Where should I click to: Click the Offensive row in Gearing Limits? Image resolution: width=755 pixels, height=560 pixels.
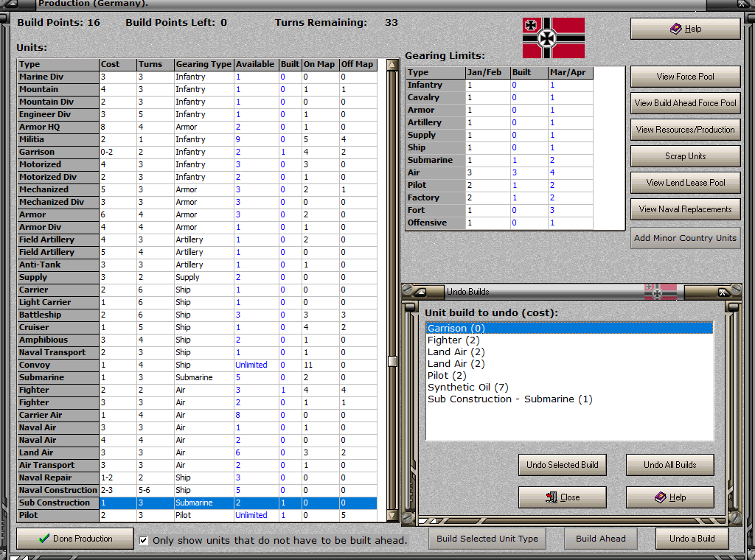tap(500, 223)
